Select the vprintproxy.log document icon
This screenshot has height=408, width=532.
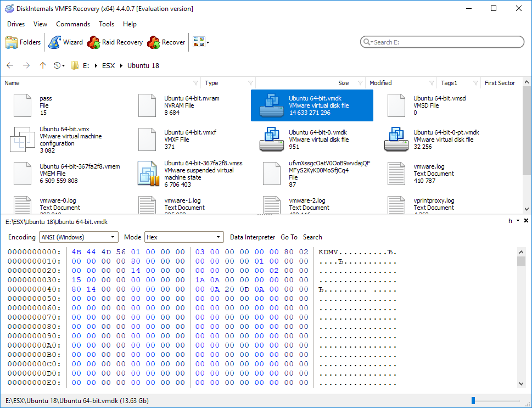(x=396, y=205)
